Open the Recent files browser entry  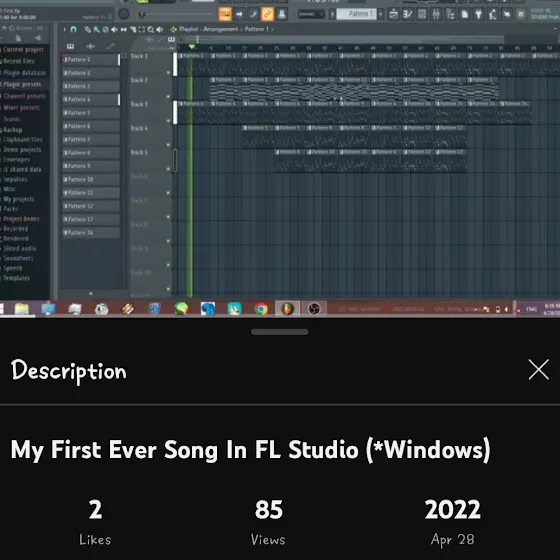point(18,61)
